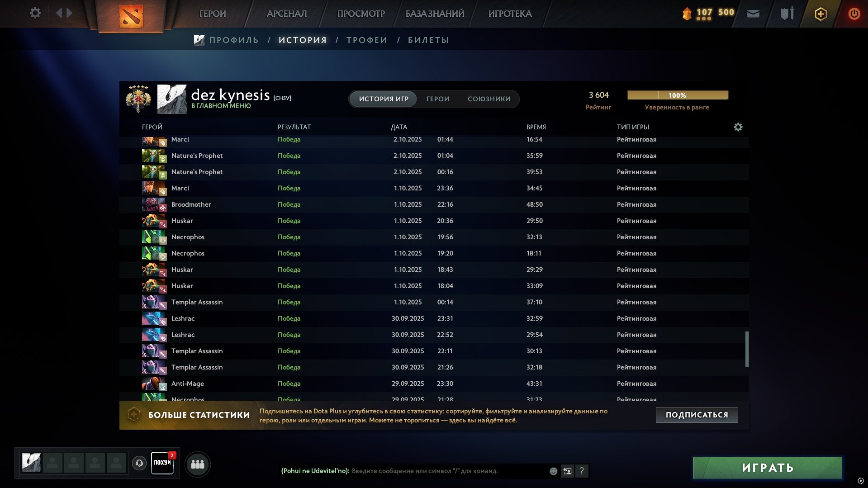Viewport: 868px width, 488px height.
Task: Click the chat help question mark
Action: click(582, 471)
